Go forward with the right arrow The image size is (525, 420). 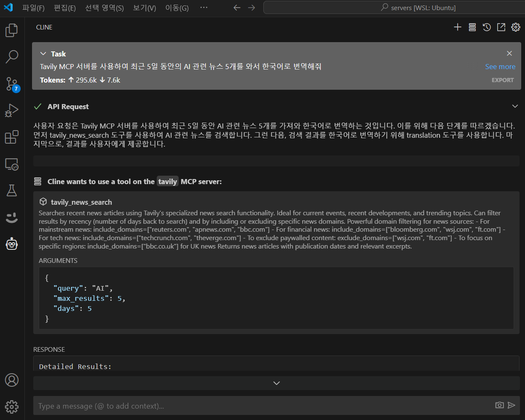click(x=252, y=8)
